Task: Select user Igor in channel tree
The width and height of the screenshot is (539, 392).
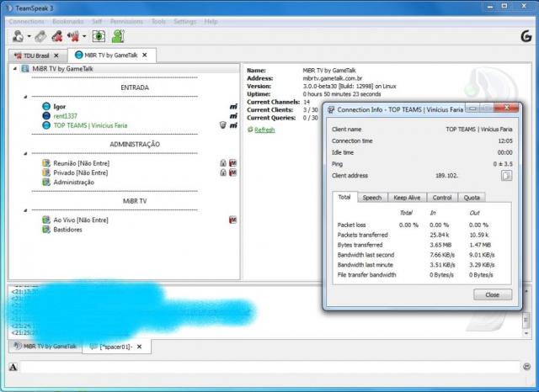Action: pyautogui.click(x=60, y=106)
